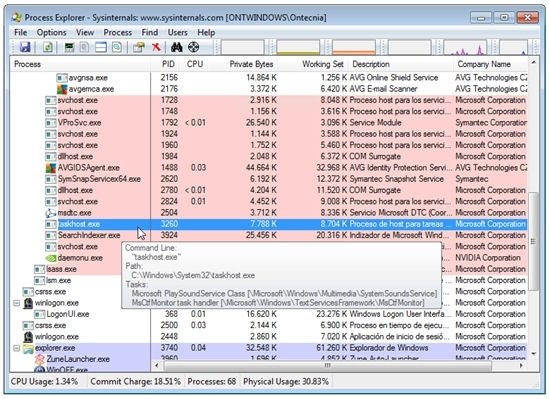This screenshot has height=399, width=549.
Task: Click the Symantec Snapshot Service description
Action: [x=397, y=179]
